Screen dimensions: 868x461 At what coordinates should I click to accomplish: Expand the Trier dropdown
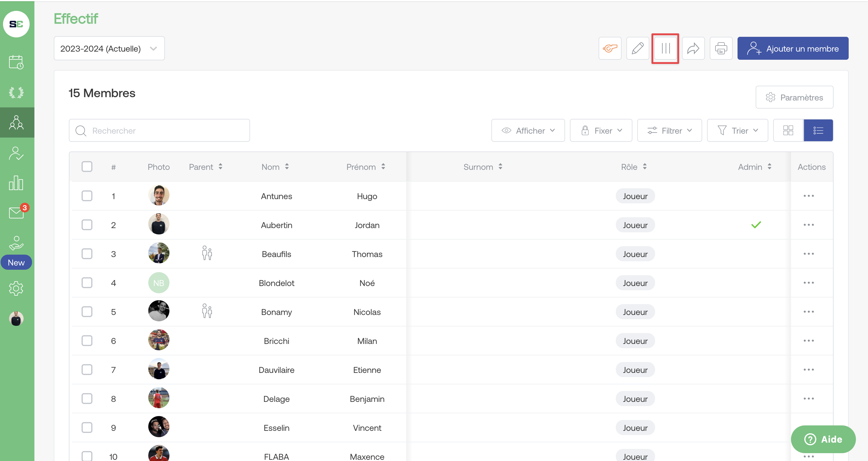point(738,131)
